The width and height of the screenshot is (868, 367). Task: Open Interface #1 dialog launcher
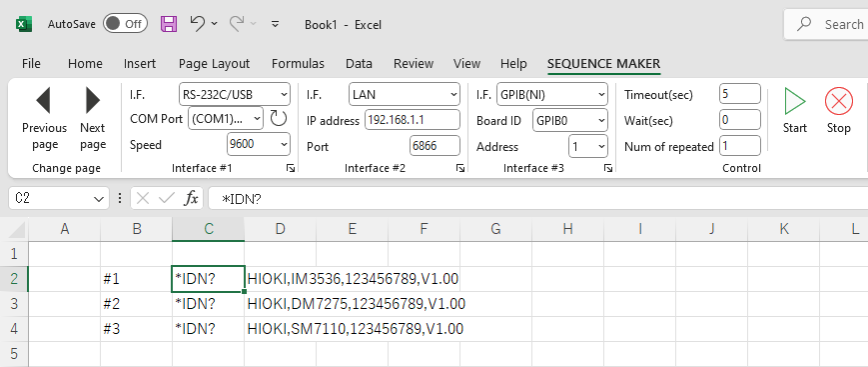(x=291, y=168)
